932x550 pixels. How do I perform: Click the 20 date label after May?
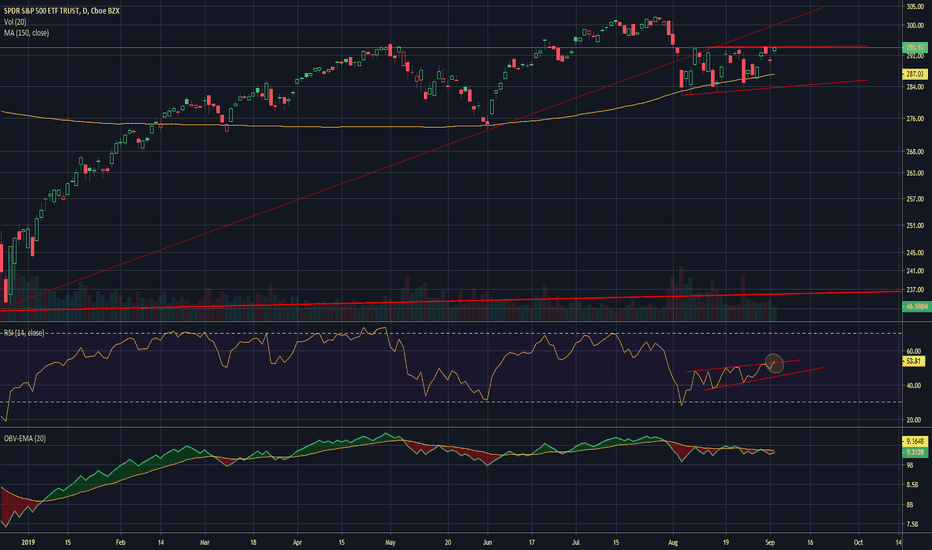click(448, 542)
